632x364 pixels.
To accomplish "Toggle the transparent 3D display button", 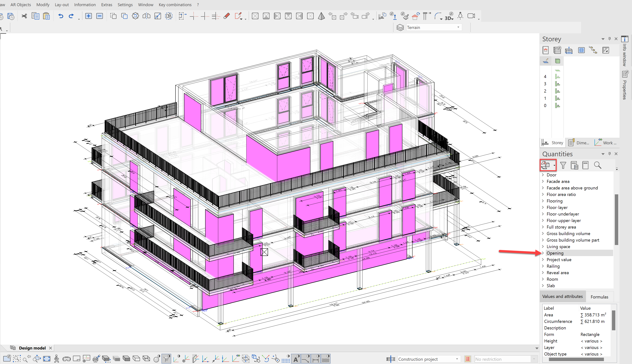I will click(x=166, y=359).
